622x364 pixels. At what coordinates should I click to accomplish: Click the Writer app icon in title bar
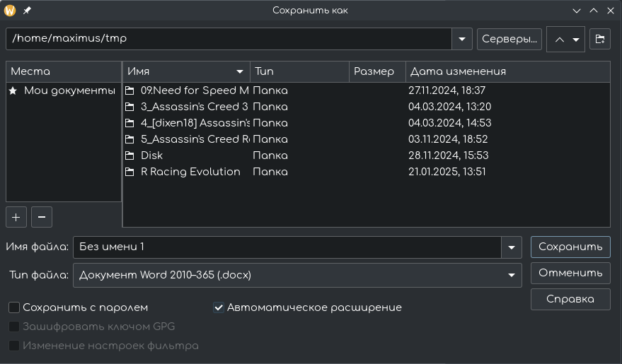(10, 11)
